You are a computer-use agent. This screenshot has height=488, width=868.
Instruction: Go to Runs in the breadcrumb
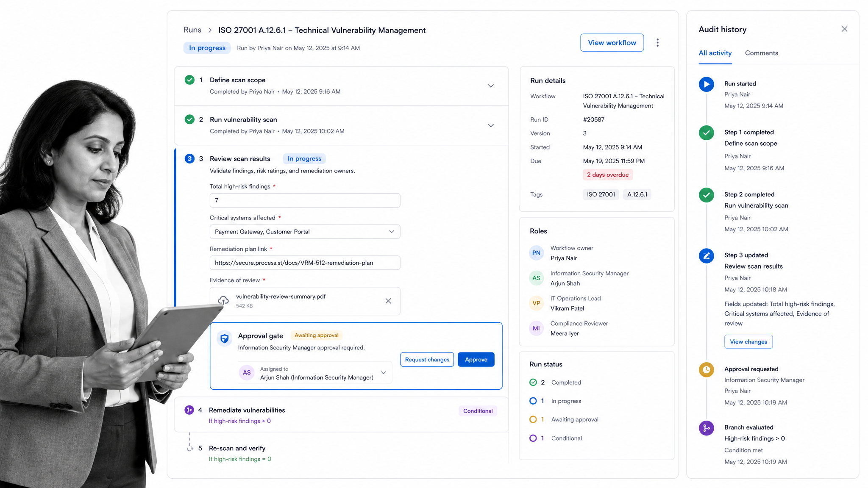click(x=192, y=30)
